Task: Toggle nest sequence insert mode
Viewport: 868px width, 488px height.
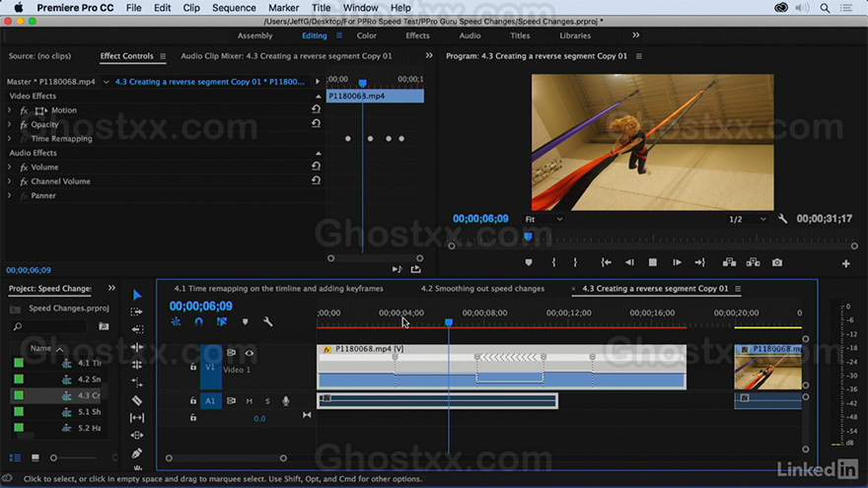Action: (176, 321)
